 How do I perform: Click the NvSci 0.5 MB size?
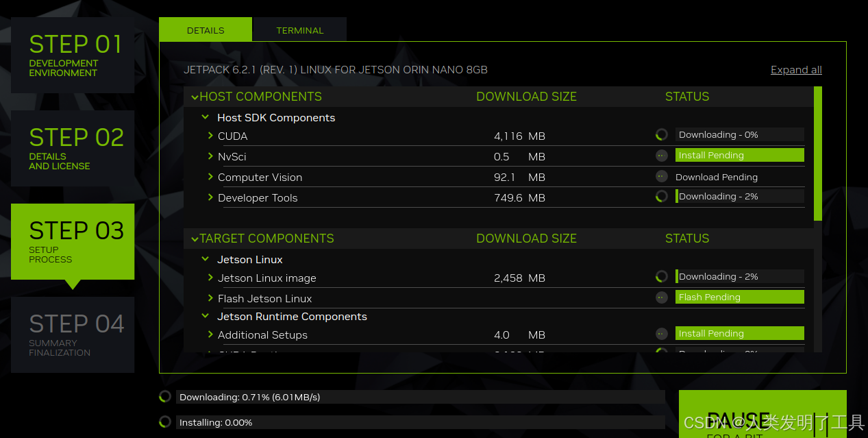[x=519, y=157]
